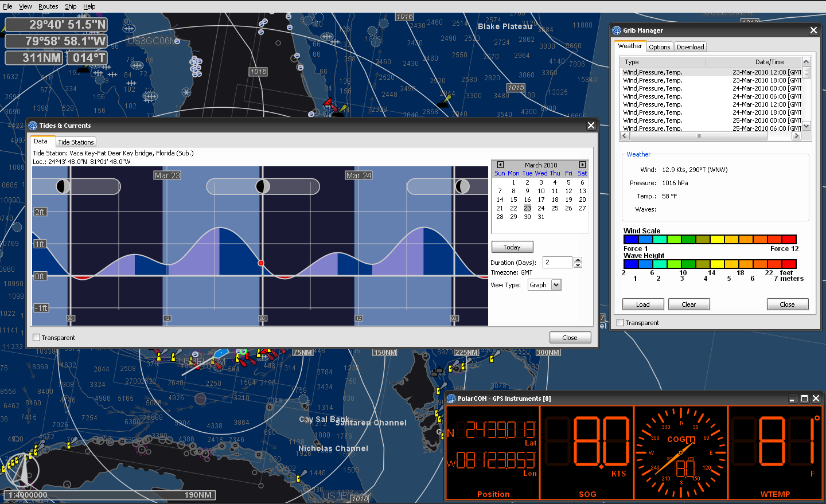The height and width of the screenshot is (504, 826).
Task: Switch to Tide Stations tab
Action: 76,142
